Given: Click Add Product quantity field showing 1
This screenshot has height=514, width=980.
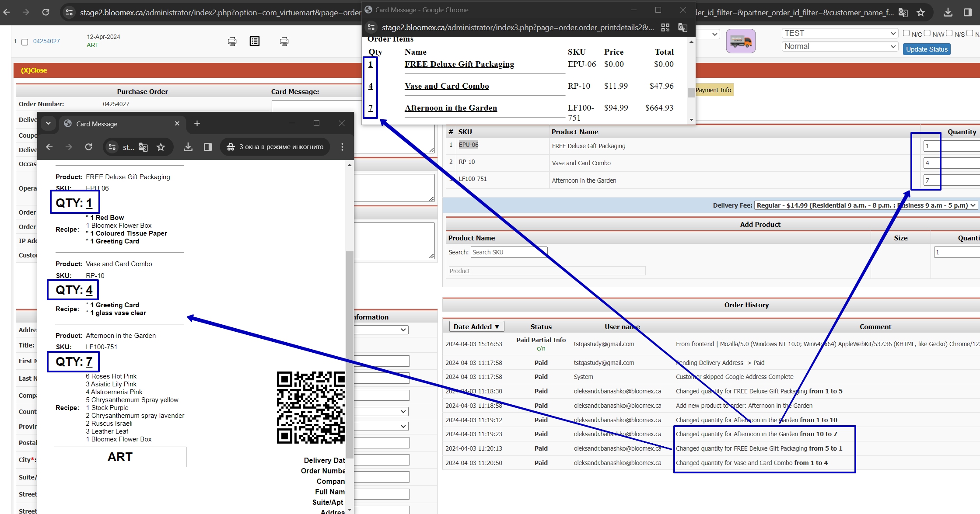Looking at the screenshot, I should tap(956, 252).
